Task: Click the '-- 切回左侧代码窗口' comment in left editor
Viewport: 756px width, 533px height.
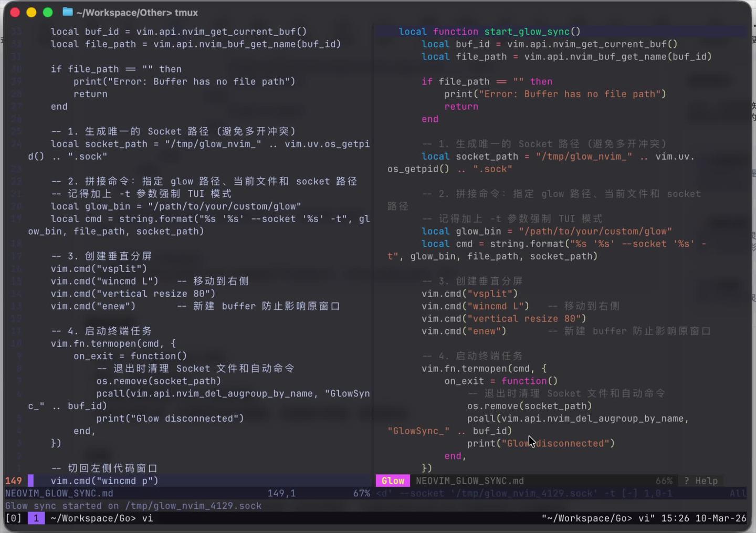Action: 104,468
